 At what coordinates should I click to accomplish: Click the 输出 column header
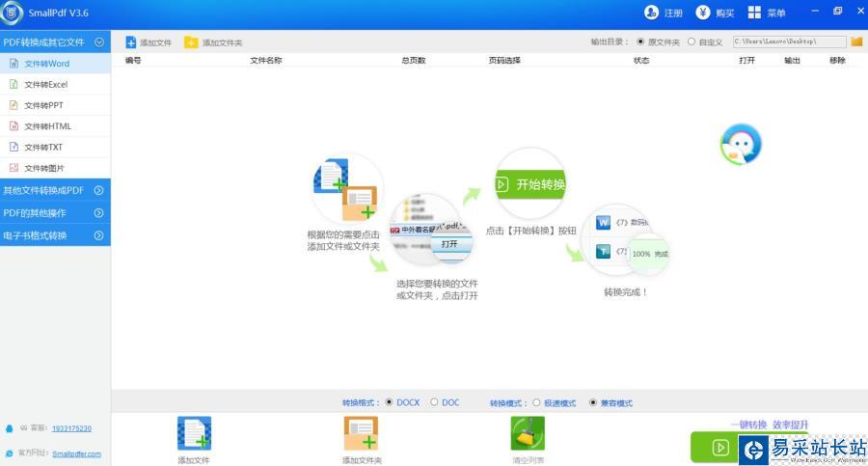pos(792,60)
